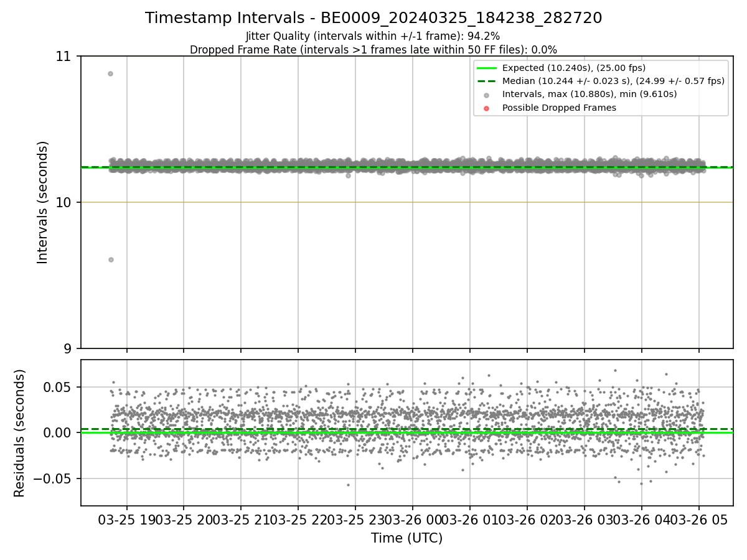This screenshot has height=560, width=747.
Task: Select the Dropped Frame Rate 0.0% subtitle
Action: (373, 50)
